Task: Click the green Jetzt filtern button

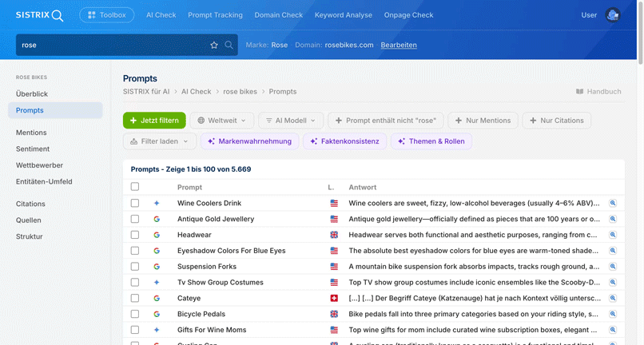Action: pyautogui.click(x=154, y=121)
